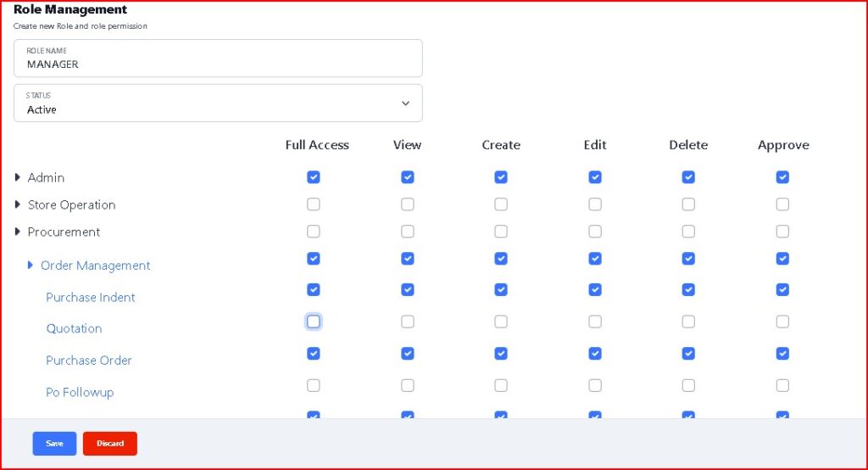Expand the Admin tree arrow
The height and width of the screenshot is (470, 868).
click(x=18, y=177)
